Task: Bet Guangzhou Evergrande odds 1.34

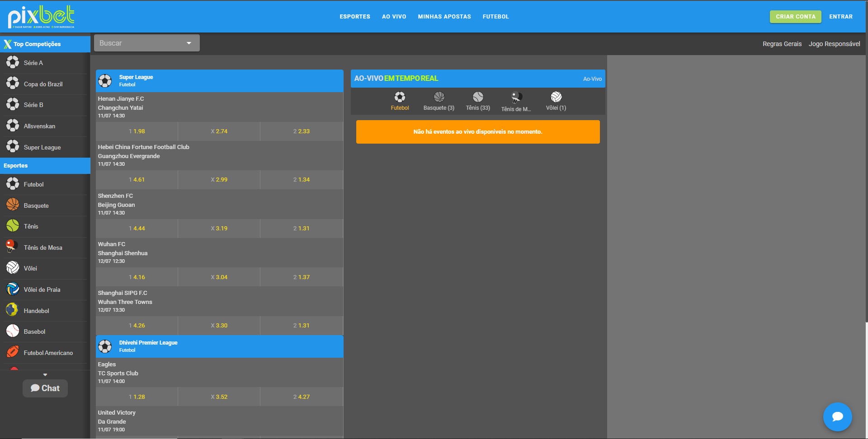Action: coord(302,180)
